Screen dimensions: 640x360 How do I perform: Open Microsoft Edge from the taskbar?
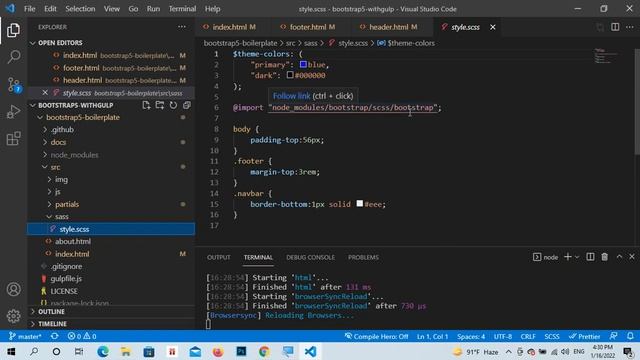(103, 351)
